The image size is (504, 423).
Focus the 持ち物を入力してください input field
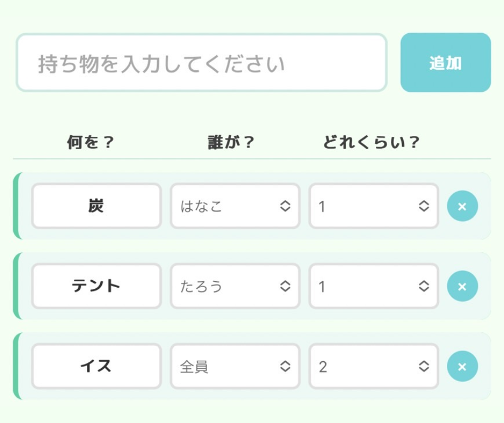pos(201,63)
